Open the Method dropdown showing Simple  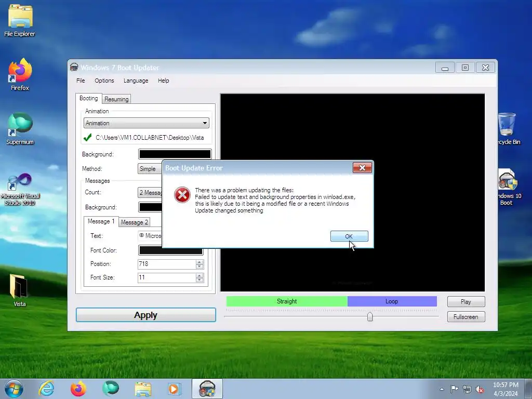tap(150, 169)
